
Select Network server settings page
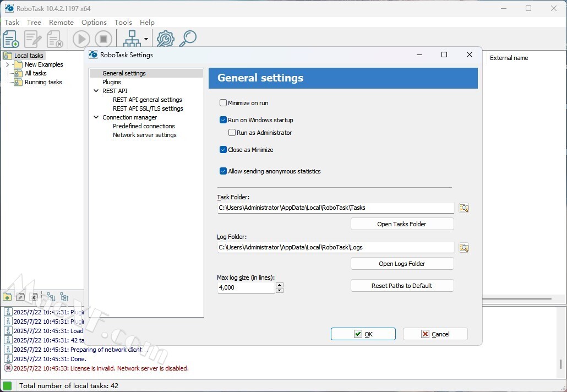145,135
